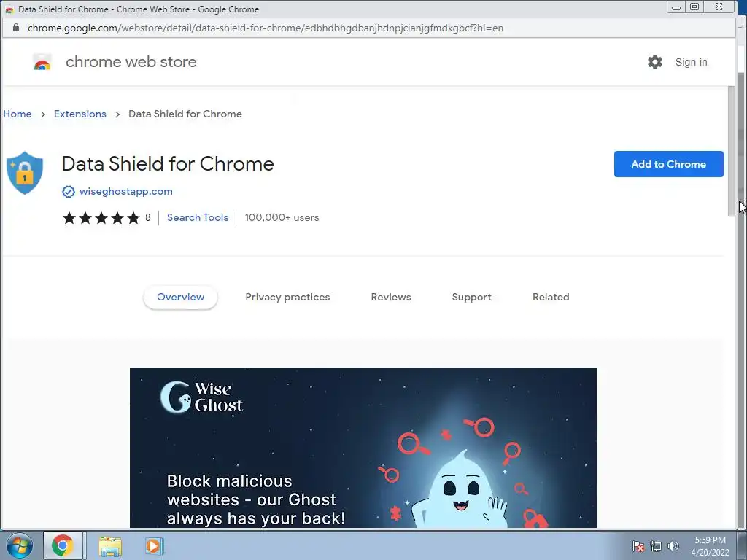
Task: Switch to the Overview tab
Action: coord(181,297)
